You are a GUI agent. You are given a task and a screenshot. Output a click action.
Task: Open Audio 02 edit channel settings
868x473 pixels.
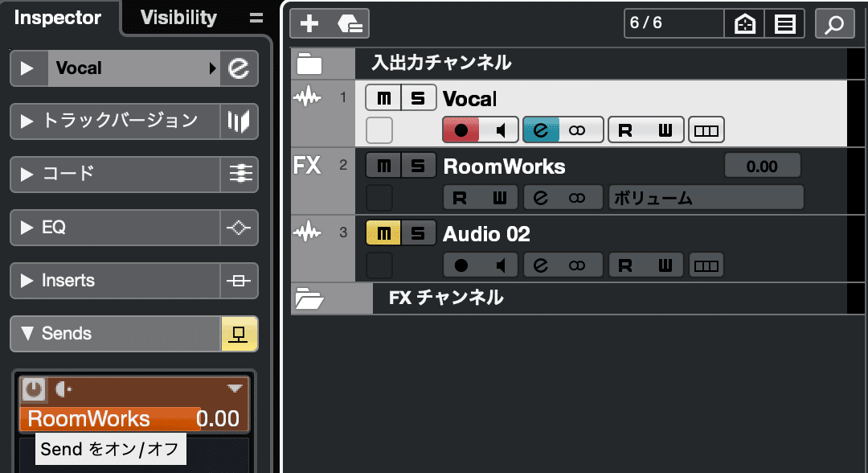point(541,265)
